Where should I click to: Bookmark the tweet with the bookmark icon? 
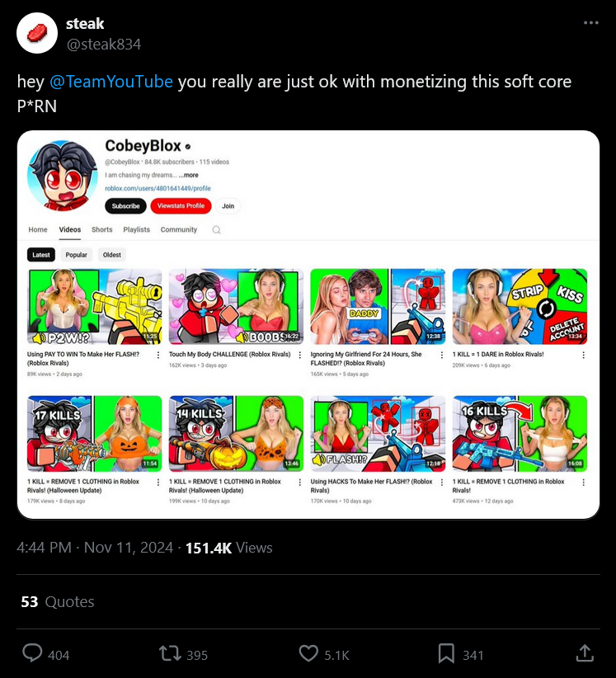446,653
